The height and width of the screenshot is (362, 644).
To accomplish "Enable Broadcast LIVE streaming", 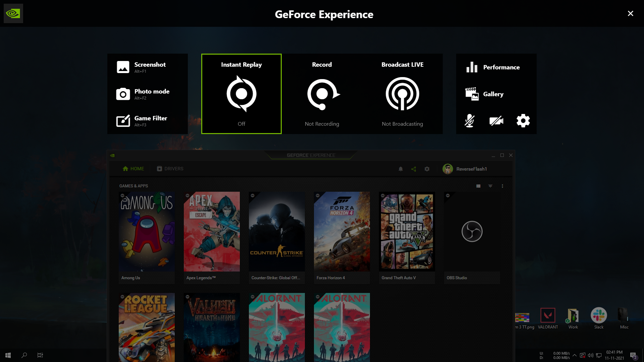I will [x=402, y=93].
